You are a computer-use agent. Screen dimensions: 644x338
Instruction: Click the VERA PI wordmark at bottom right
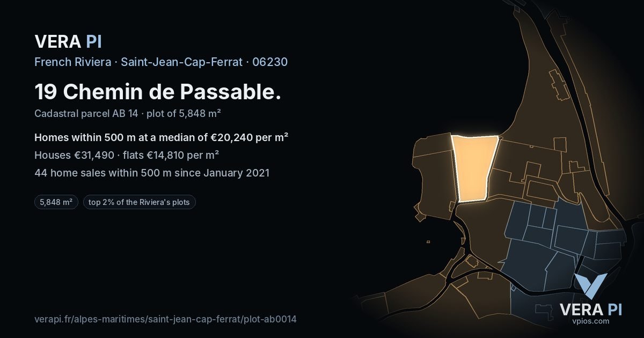(x=590, y=309)
